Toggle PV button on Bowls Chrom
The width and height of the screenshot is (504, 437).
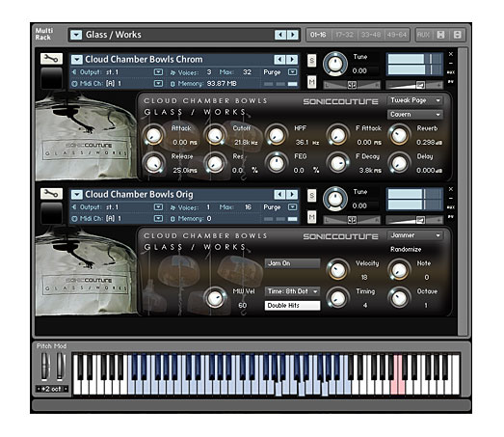click(451, 82)
